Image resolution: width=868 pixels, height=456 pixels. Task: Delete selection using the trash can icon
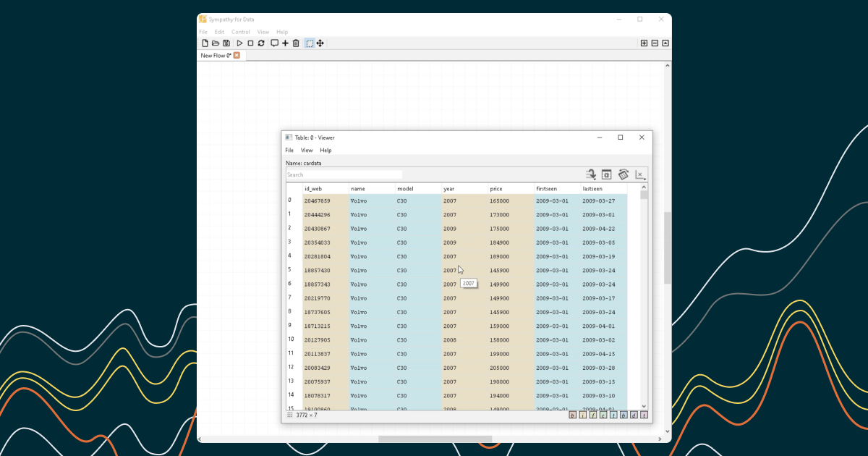point(296,43)
